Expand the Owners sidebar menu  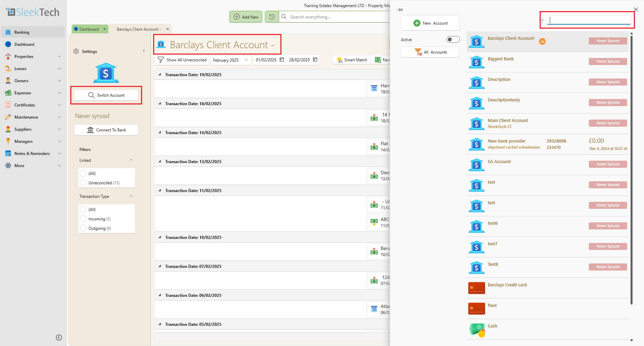[59, 81]
